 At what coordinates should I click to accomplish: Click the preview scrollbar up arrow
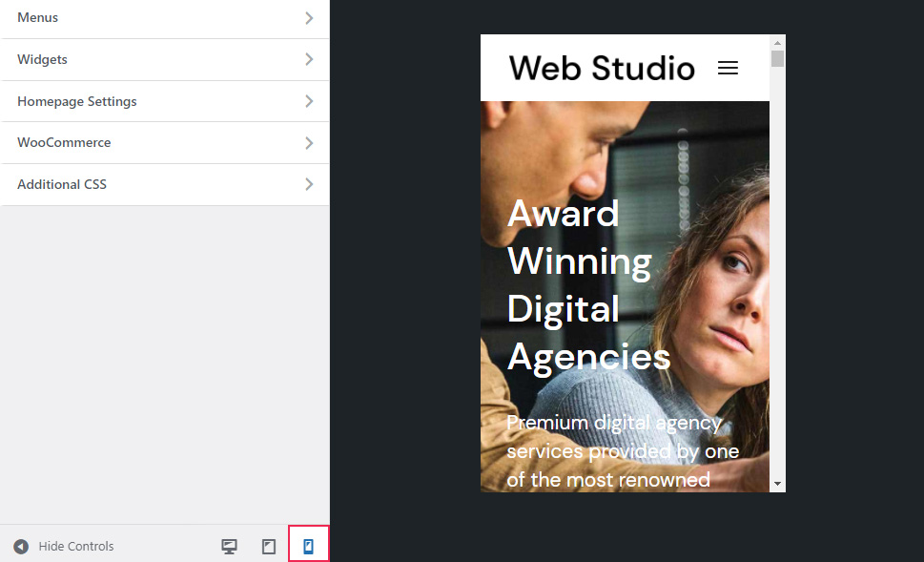coord(777,43)
